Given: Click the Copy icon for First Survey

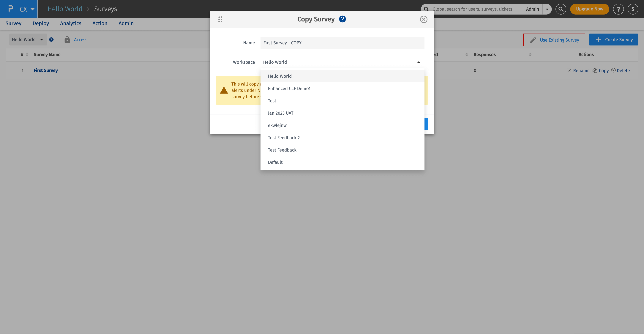Looking at the screenshot, I should point(595,70).
